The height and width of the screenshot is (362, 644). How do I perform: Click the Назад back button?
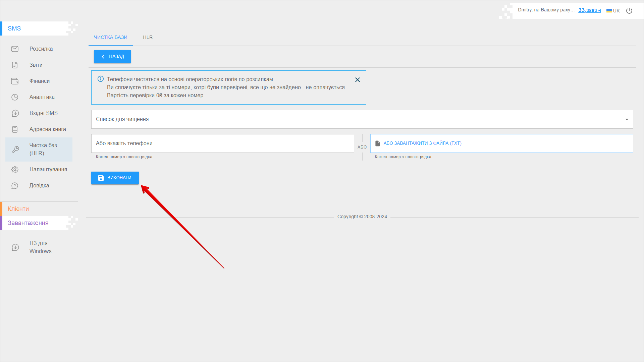pos(112,57)
